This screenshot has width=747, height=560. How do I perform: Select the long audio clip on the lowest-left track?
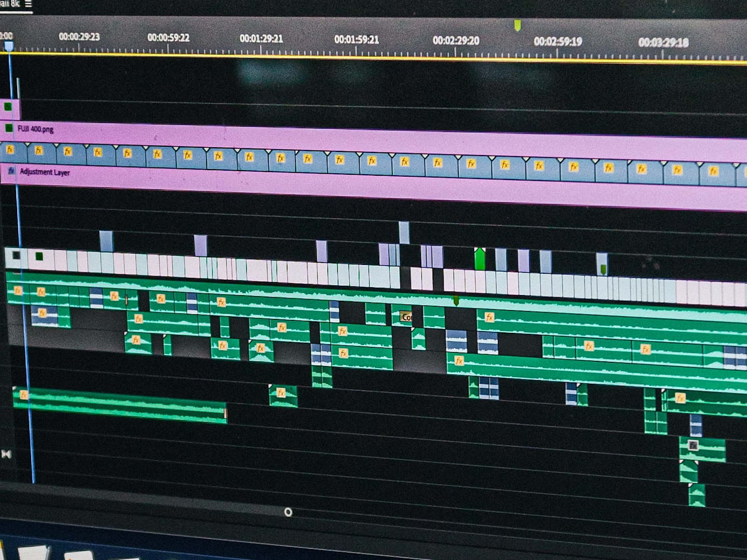tap(120, 406)
